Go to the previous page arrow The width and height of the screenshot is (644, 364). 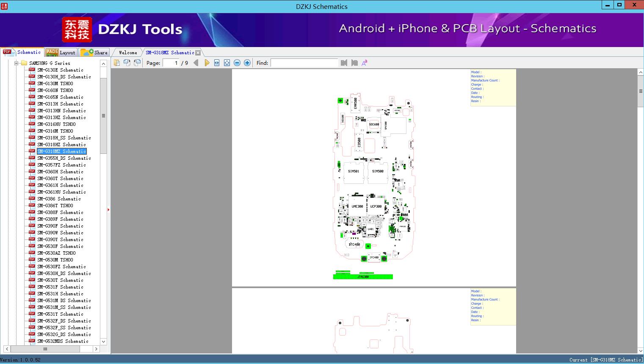[x=196, y=63]
